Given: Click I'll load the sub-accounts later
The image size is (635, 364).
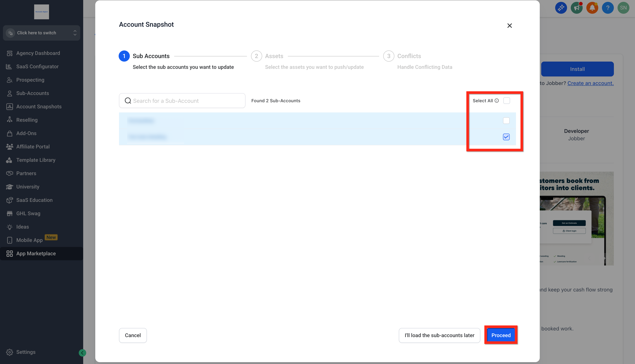Looking at the screenshot, I should click(x=439, y=335).
